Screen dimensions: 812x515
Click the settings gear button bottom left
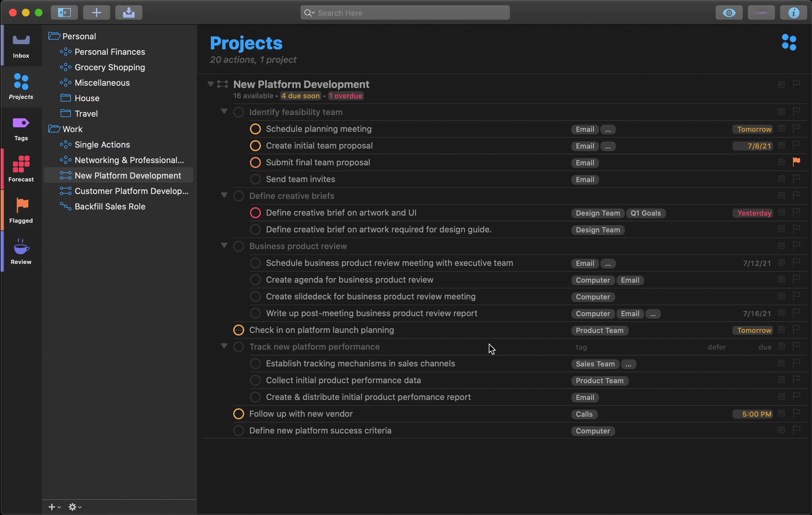72,507
